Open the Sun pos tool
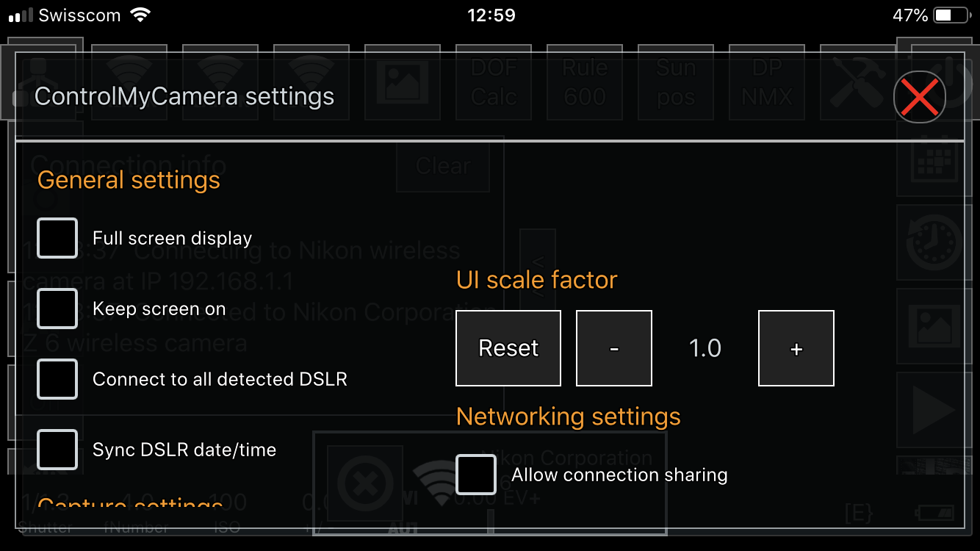 coord(676,82)
